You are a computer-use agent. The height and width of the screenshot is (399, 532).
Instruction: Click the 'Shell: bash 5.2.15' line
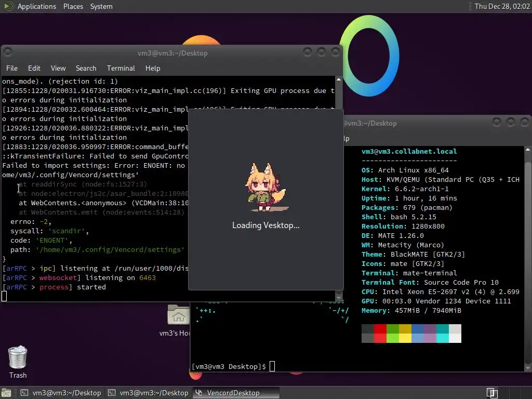click(398, 217)
